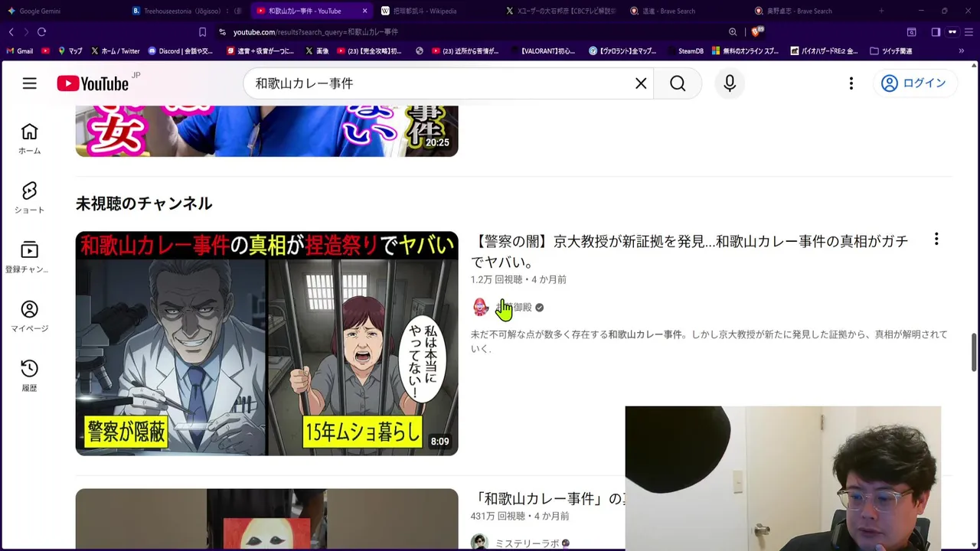Image resolution: width=980 pixels, height=551 pixels.
Task: Open YouTube settings three-dot menu near login
Action: coord(851,83)
